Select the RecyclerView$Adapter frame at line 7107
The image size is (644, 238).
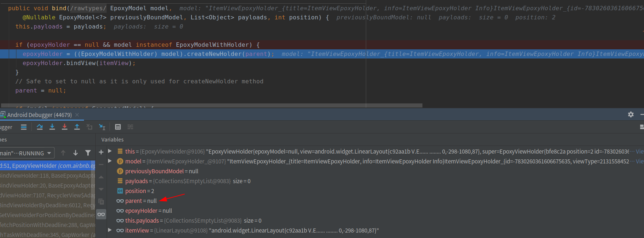coord(47,195)
